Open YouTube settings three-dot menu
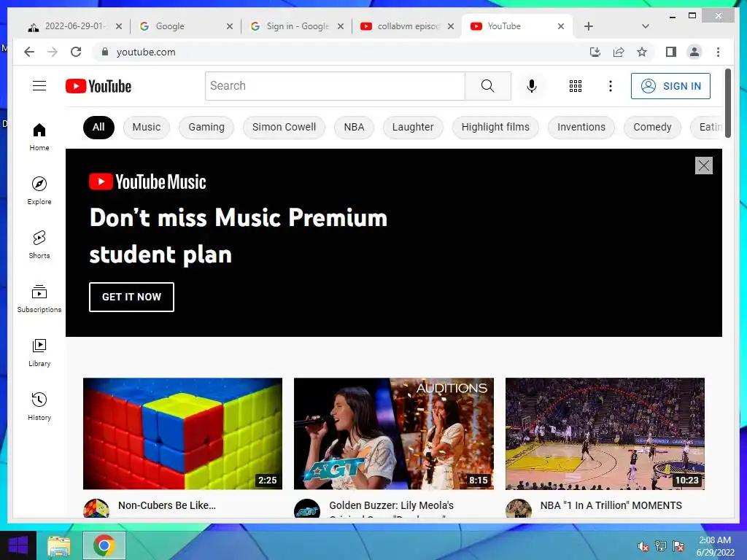Viewport: 747px width, 560px height. [x=611, y=86]
